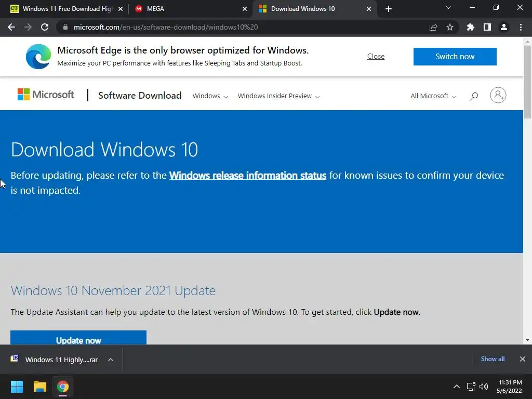Open Chrome's three-dot menu
The height and width of the screenshot is (399, 532).
521,27
